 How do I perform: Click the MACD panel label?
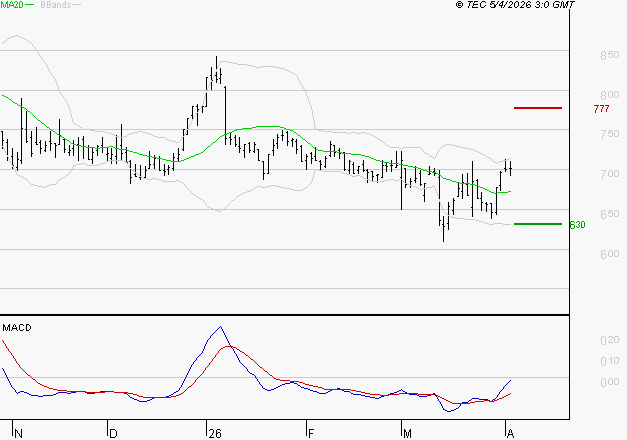[17, 328]
